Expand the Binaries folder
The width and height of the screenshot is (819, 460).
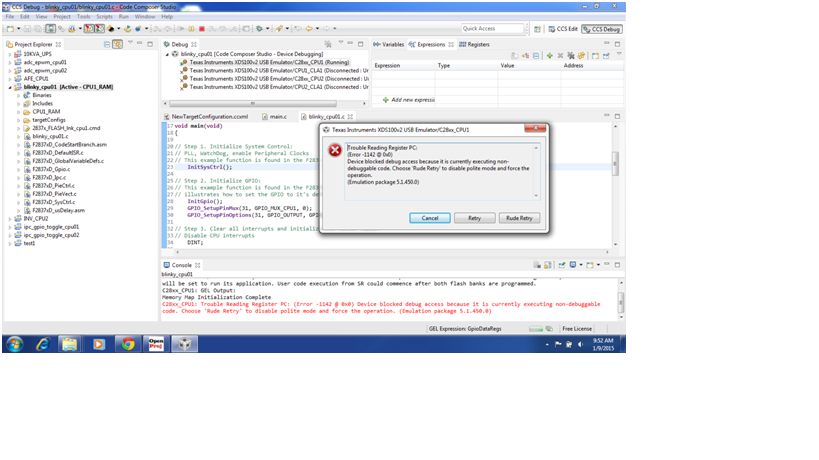[19, 96]
